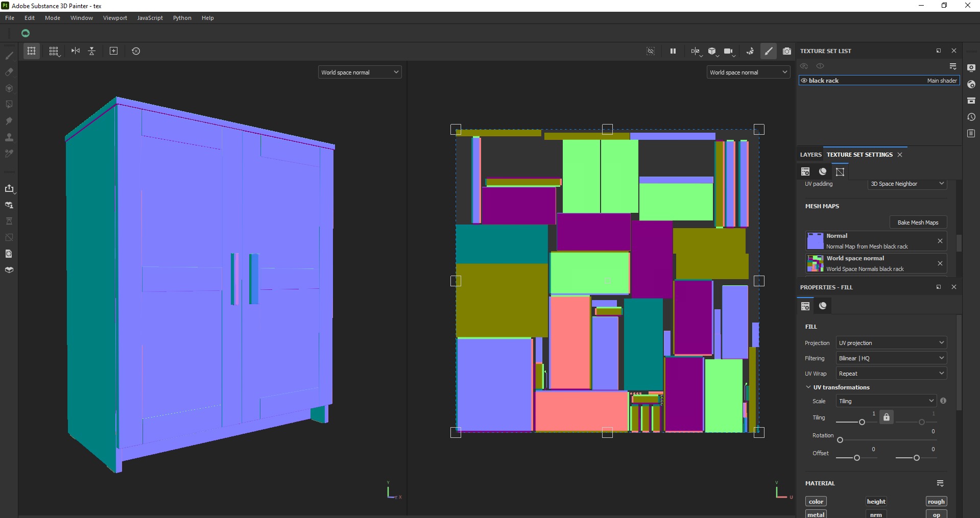Open the Projection dropdown set to UV projection
The width and height of the screenshot is (980, 518).
pos(891,343)
